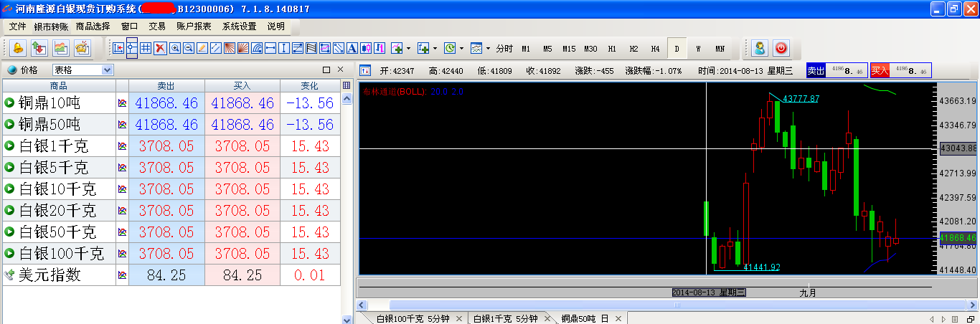980x324 pixels.
Task: Click the add indicator chart icon
Action: (397, 49)
